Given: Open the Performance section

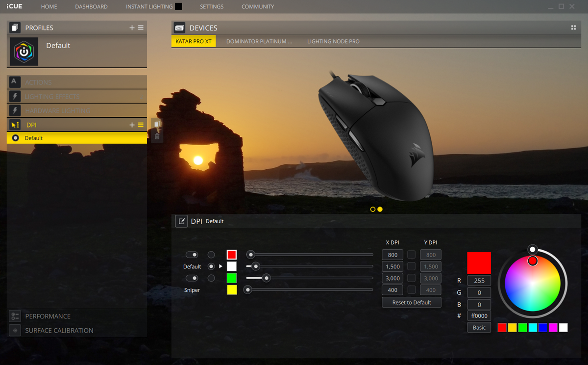Looking at the screenshot, I should [77, 316].
